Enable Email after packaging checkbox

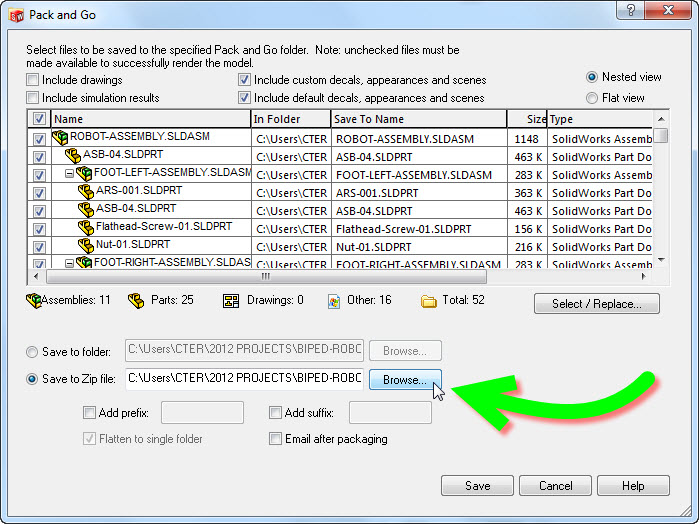[275, 439]
